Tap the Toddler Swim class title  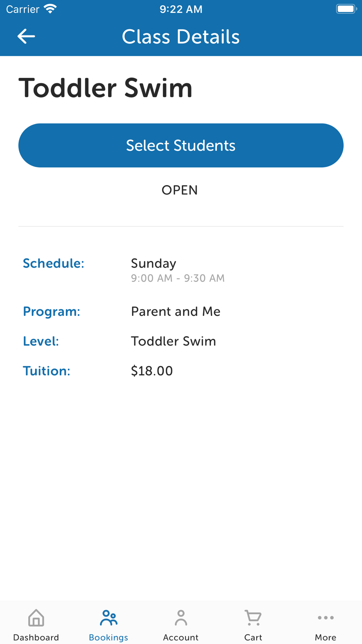click(x=105, y=88)
